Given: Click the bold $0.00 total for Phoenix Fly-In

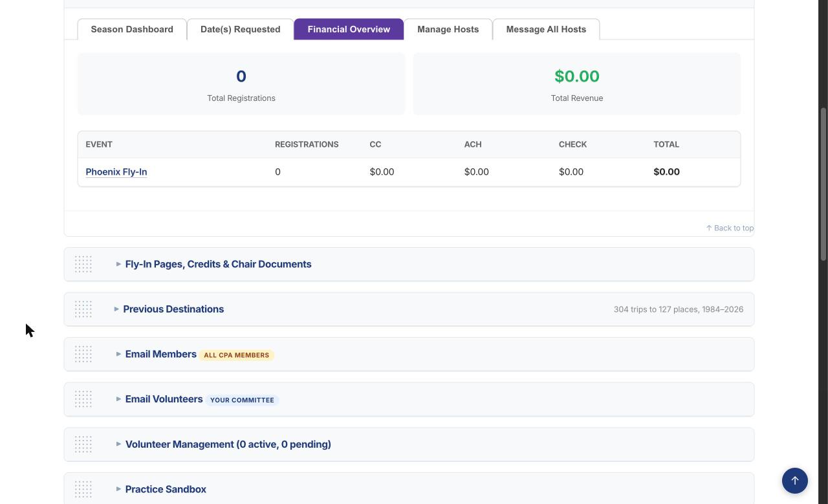Looking at the screenshot, I should (666, 172).
